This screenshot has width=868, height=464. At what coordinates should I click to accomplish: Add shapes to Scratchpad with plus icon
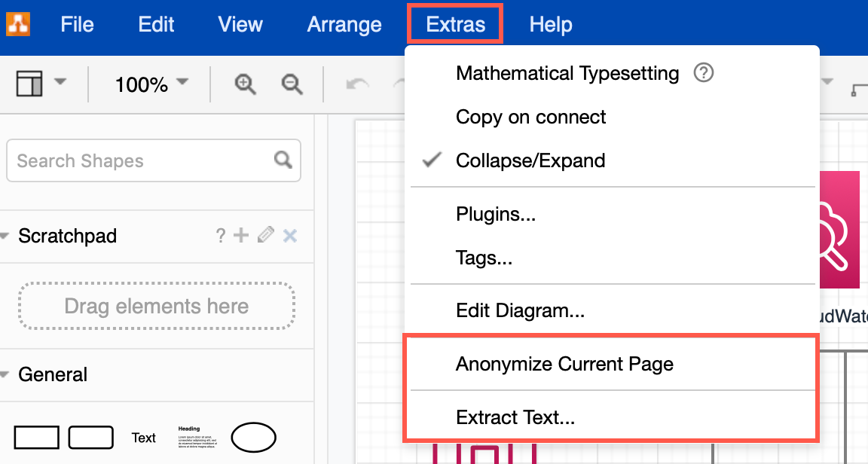241,235
